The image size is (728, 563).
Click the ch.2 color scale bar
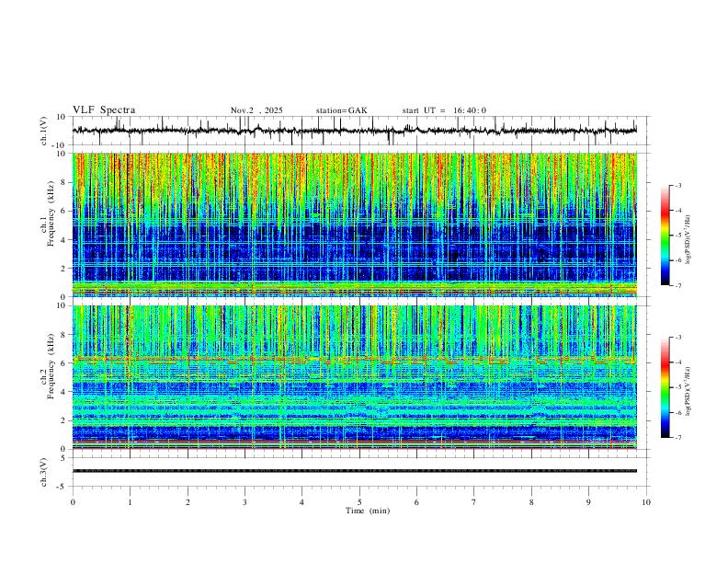pos(665,387)
